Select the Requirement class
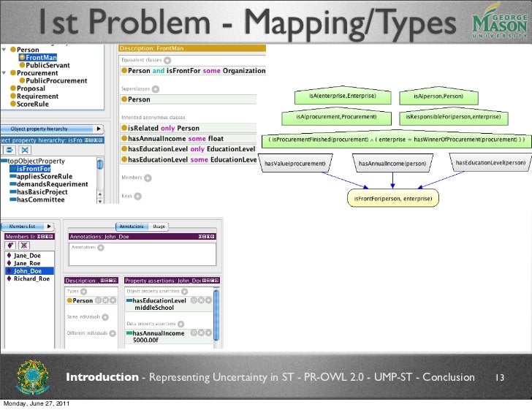This screenshot has width=532, height=410. pos(37,96)
